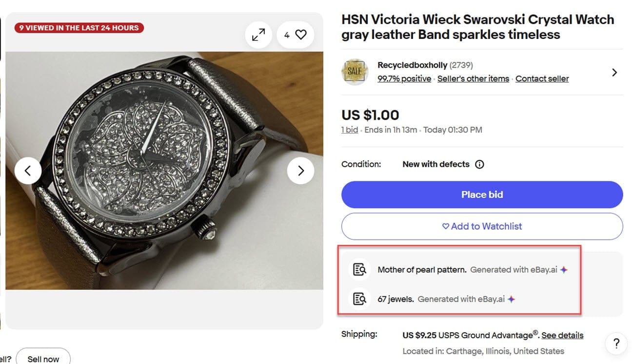View the 99.7% positive feedback
The image size is (634, 364).
404,78
